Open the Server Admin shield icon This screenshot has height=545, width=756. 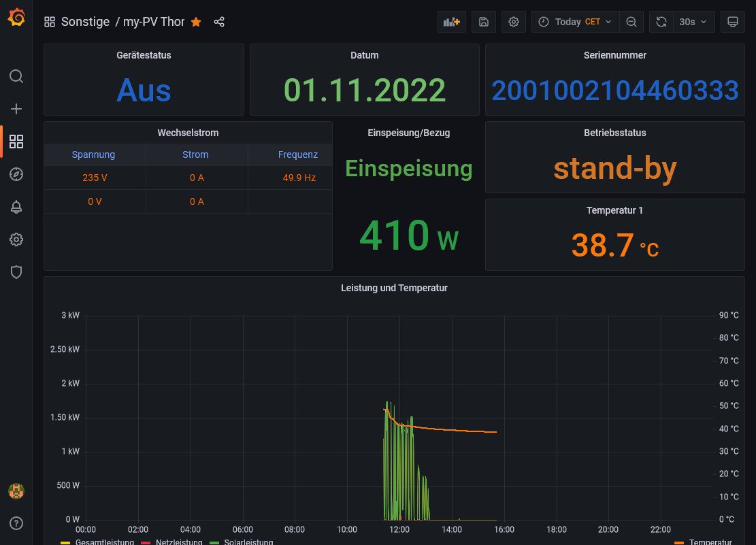click(x=16, y=272)
